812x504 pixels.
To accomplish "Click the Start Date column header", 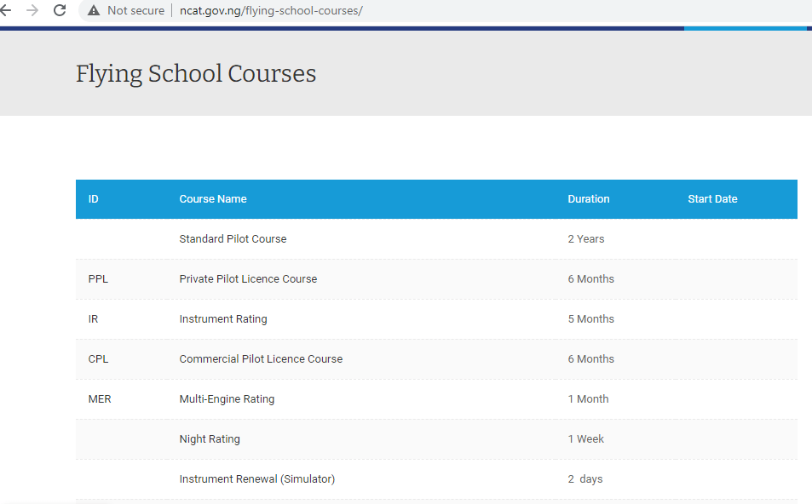I will coord(712,199).
